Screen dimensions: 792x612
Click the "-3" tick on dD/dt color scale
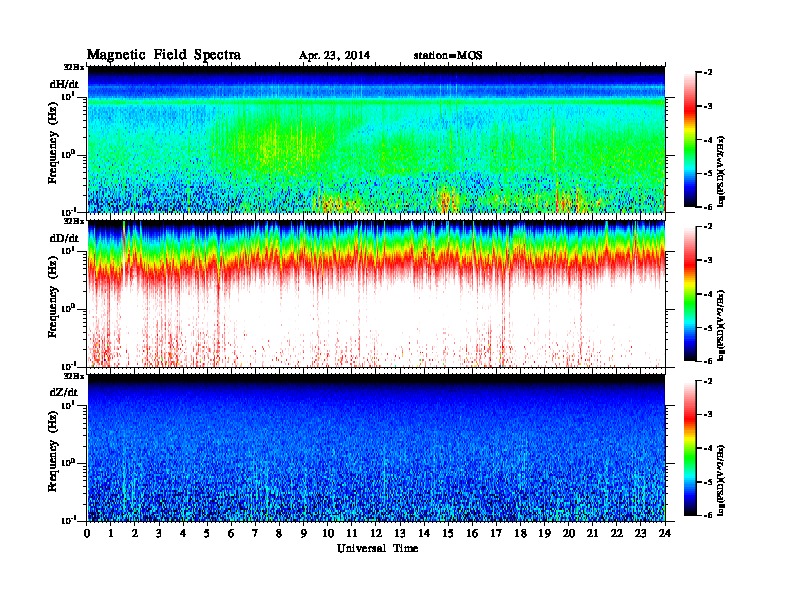[708, 261]
